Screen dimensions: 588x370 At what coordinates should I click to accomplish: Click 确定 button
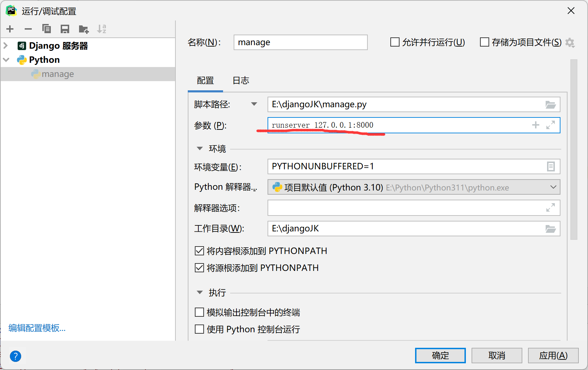440,356
